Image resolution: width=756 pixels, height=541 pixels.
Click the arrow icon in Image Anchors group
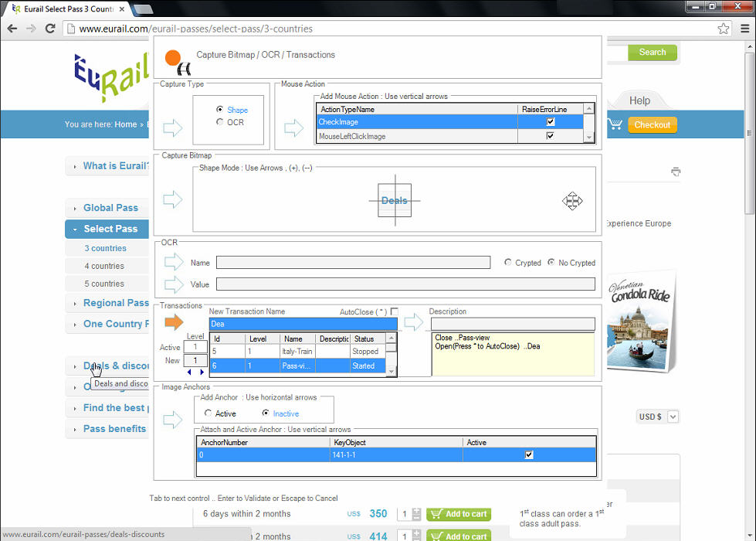(x=173, y=419)
